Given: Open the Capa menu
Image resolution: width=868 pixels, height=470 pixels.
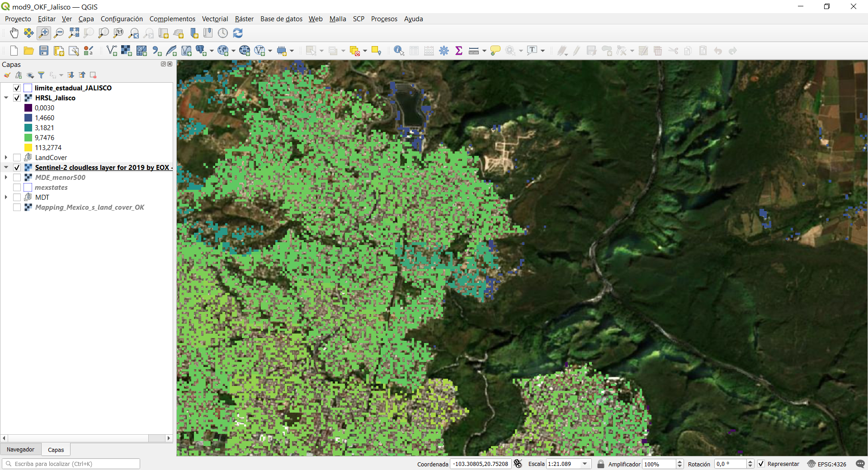Looking at the screenshot, I should click(86, 19).
